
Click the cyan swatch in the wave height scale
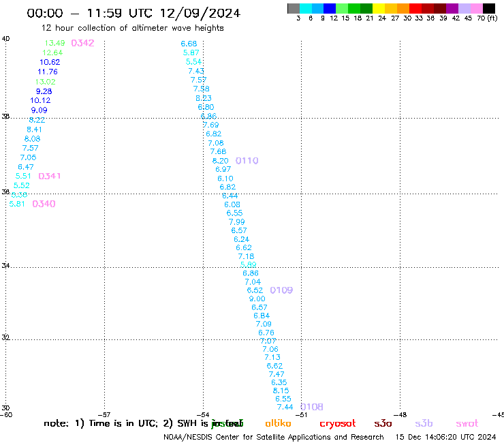tap(306, 8)
